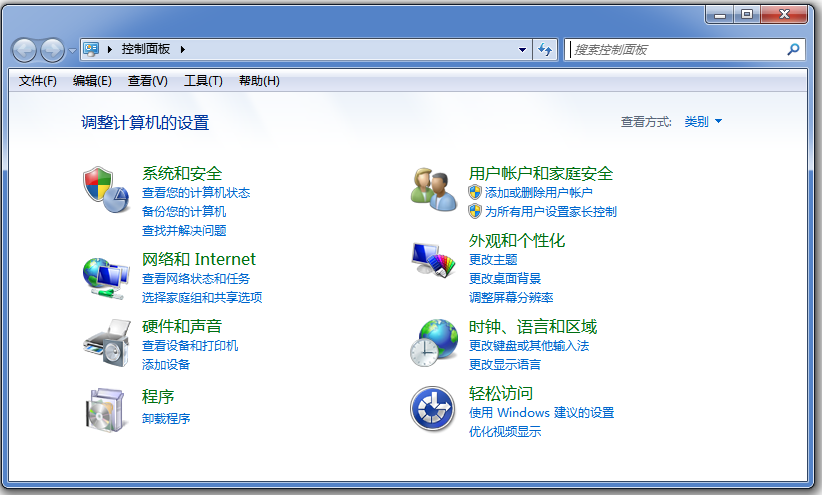Open the 外观和个性化 monitor icon

coord(434,260)
